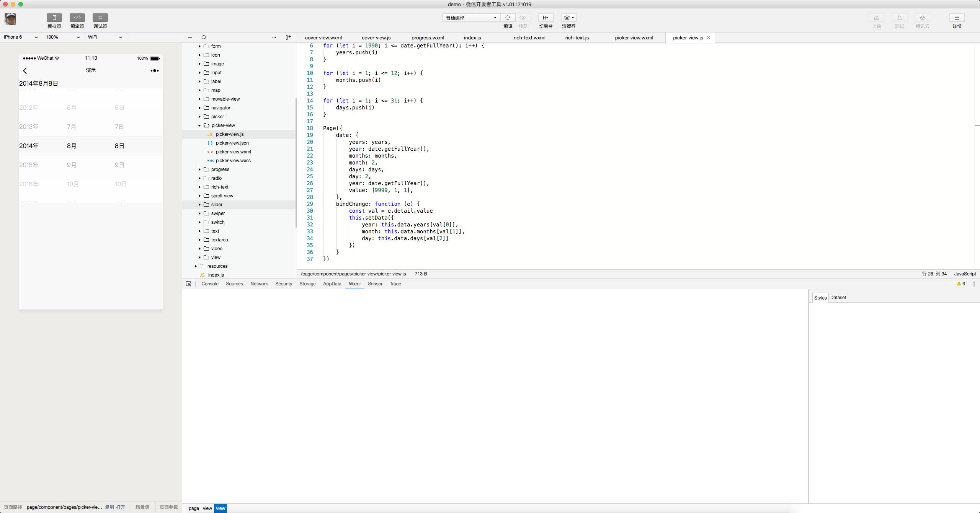
Task: Toggle the 调试器 debugger panel button
Action: click(x=100, y=18)
